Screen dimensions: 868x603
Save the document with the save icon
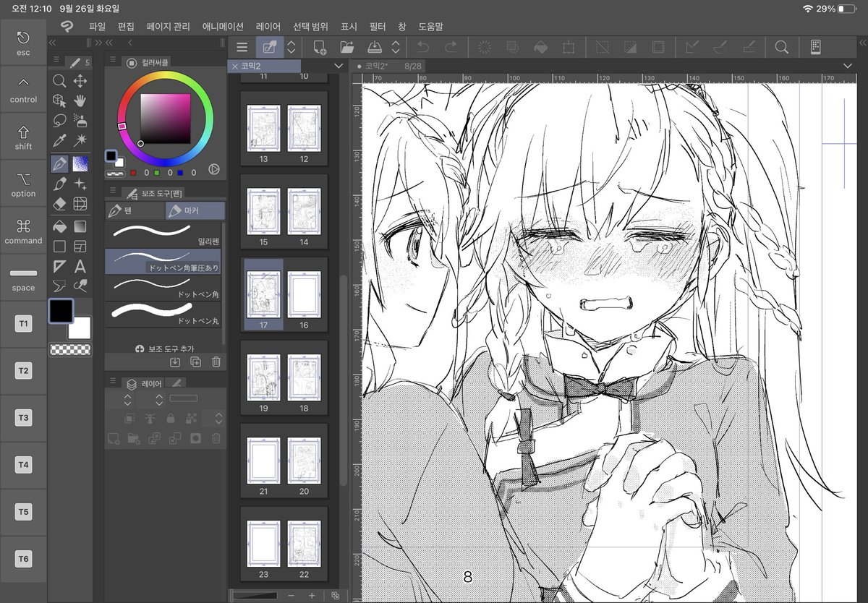(374, 47)
